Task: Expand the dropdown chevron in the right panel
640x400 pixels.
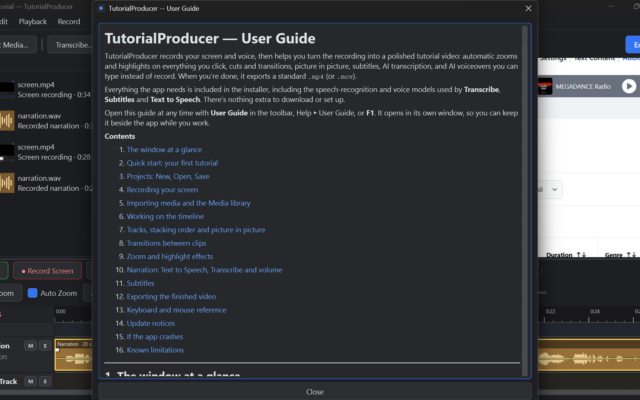Action: point(554,189)
